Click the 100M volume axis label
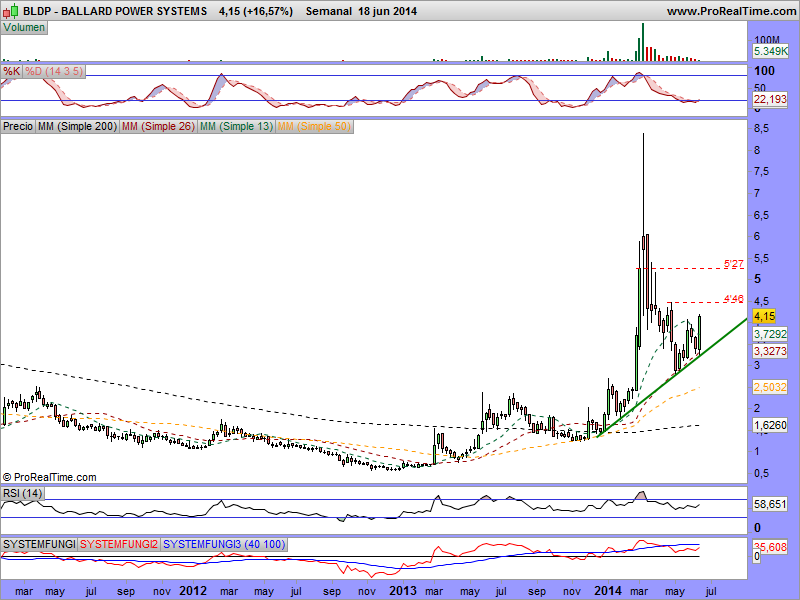Viewport: 800px width, 600px height. click(x=767, y=40)
